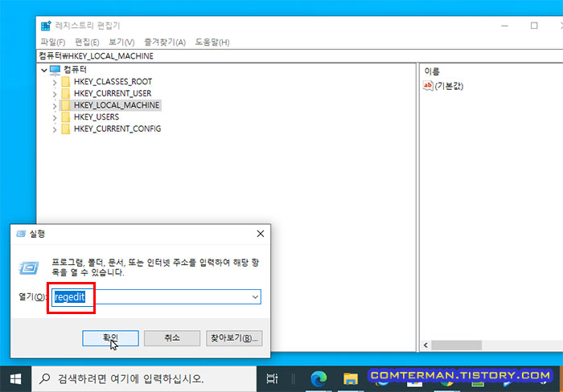The width and height of the screenshot is (563, 392).
Task: Click HKEY_LOCAL_MACHINE folder icon
Action: [x=65, y=105]
